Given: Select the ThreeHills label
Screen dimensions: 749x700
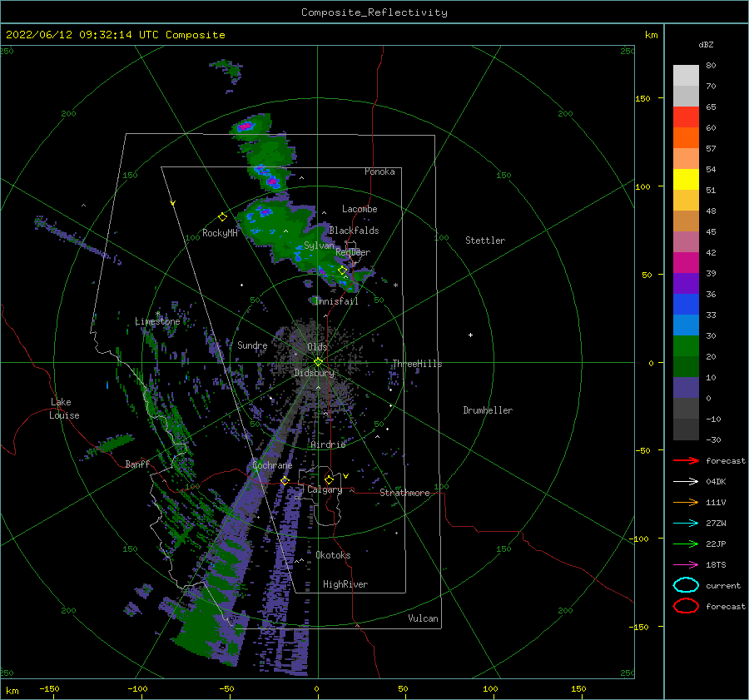Looking at the screenshot, I should (x=417, y=364).
